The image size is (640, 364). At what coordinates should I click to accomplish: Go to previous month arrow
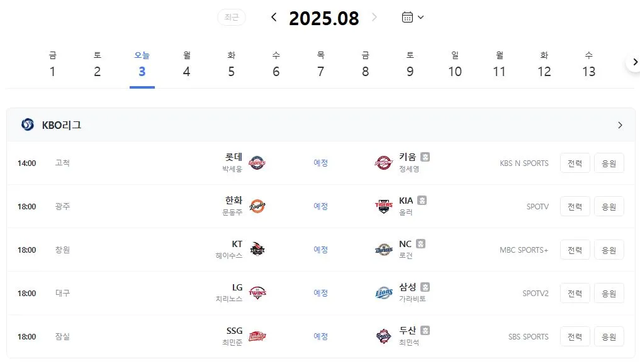[x=274, y=17]
